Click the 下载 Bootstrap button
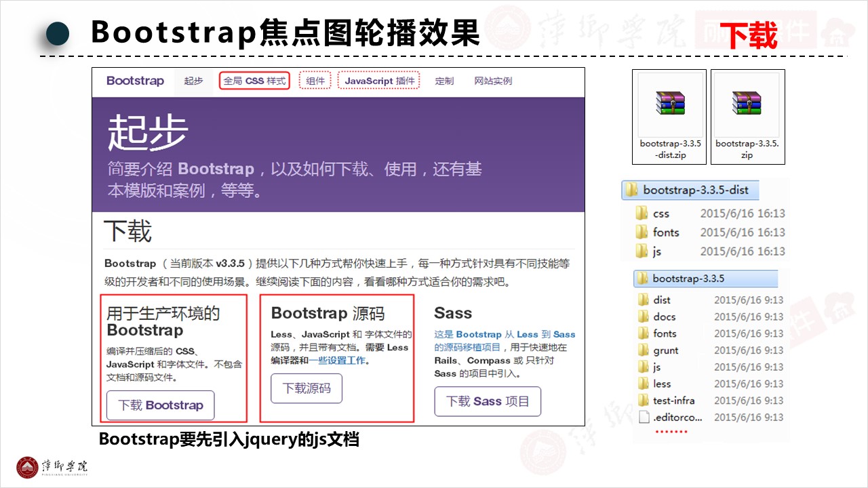This screenshot has height=488, width=868. tap(160, 405)
